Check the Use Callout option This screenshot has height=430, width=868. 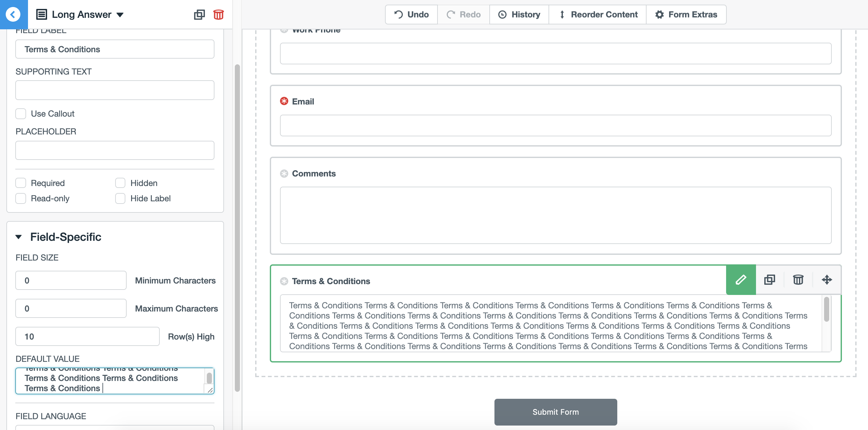(21, 114)
